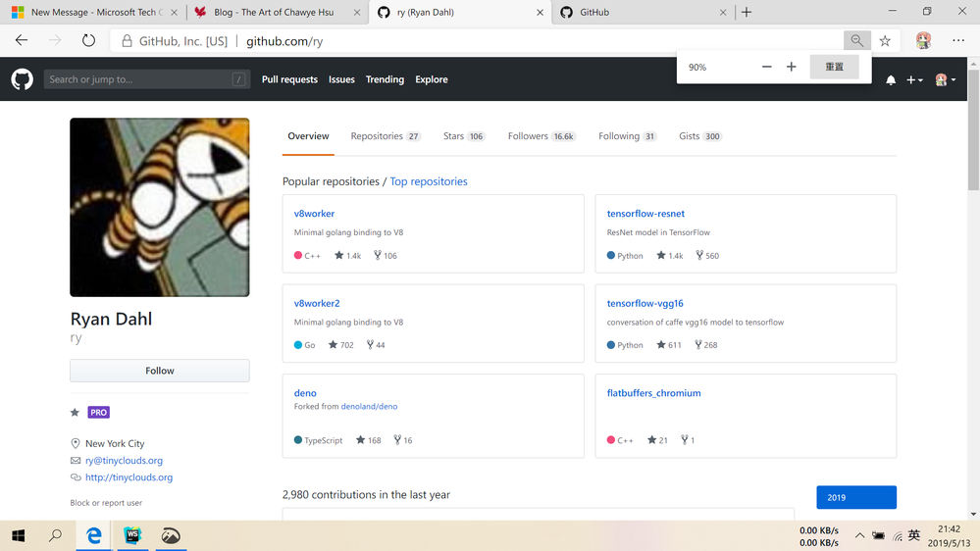
Task: Click the Edge taskbar icon
Action: click(x=94, y=536)
